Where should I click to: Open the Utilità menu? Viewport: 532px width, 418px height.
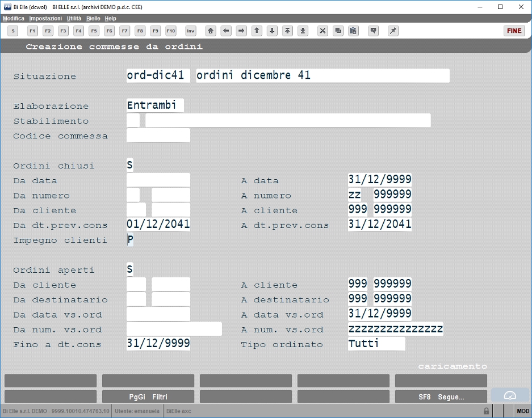click(74, 18)
